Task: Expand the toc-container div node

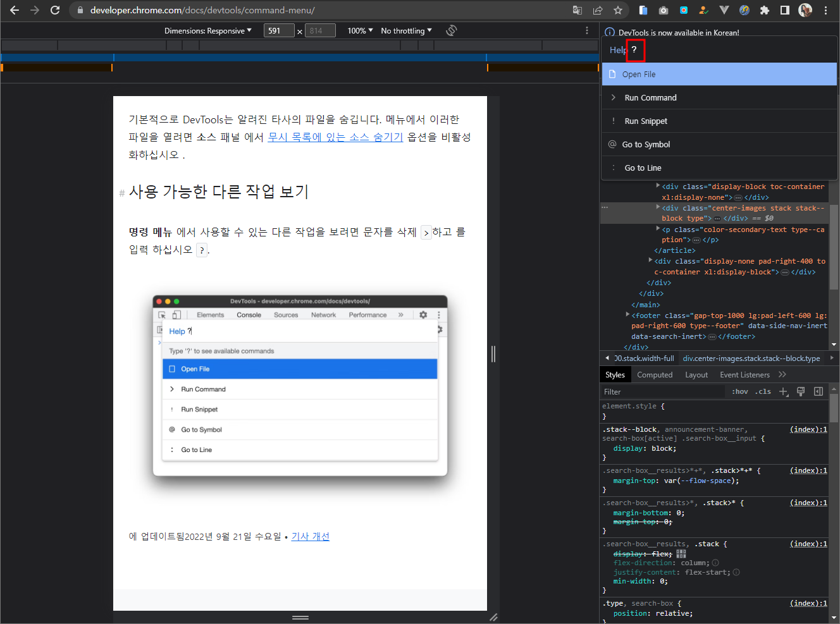Action: 658,187
